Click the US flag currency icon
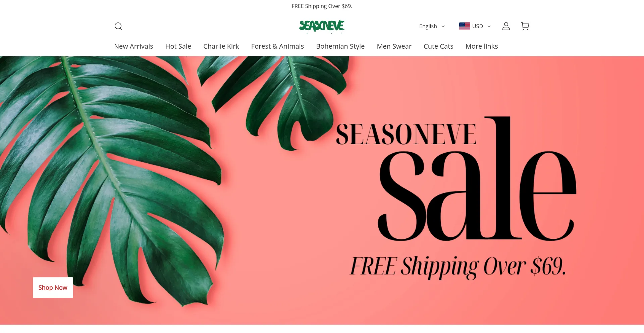Screen dimensions: 644x333 click(465, 26)
